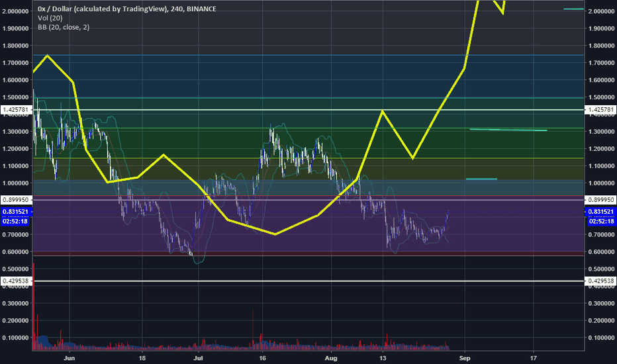Screen dimensions: 617x364
Task: Select the short cyan line near 1.300000
Action: [508, 130]
